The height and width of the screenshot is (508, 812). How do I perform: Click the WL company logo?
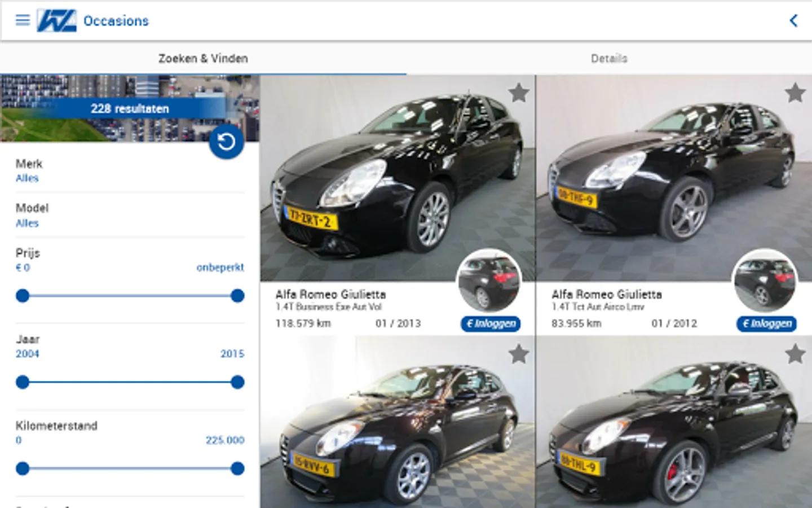pos(56,21)
